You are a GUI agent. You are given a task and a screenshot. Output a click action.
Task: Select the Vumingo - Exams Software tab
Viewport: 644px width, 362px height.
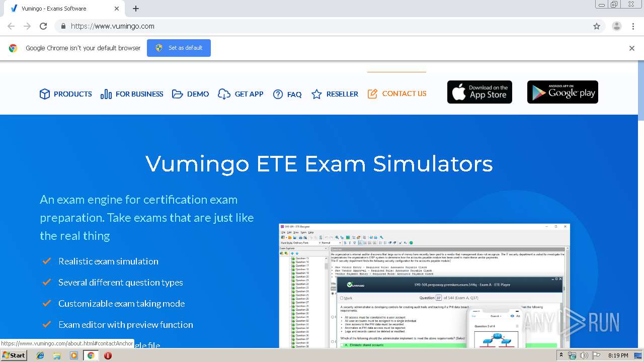click(x=64, y=9)
